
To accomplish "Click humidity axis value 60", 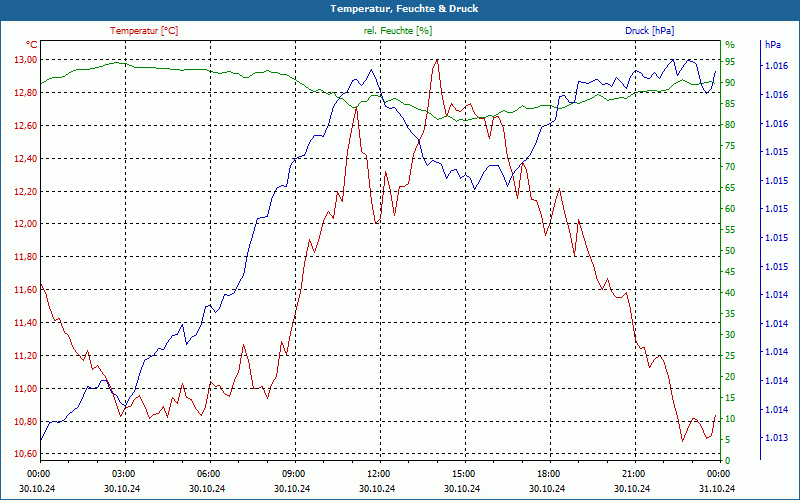I will (x=730, y=209).
